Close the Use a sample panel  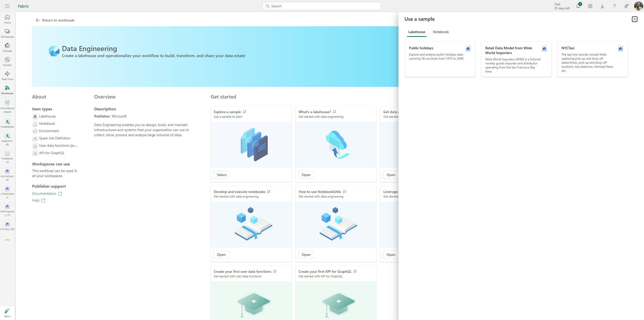click(635, 19)
